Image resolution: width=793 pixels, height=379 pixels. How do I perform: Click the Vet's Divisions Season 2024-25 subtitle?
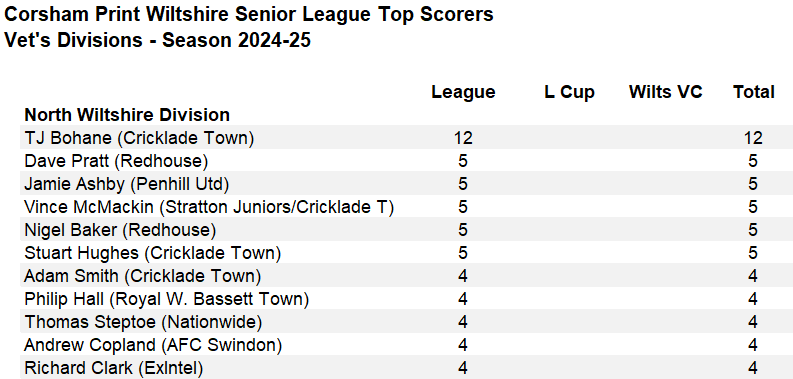pos(157,40)
